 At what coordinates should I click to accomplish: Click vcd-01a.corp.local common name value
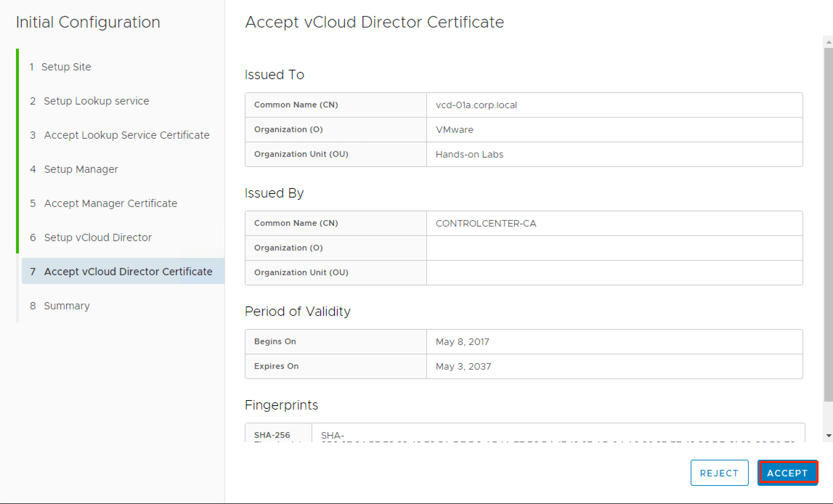(476, 105)
